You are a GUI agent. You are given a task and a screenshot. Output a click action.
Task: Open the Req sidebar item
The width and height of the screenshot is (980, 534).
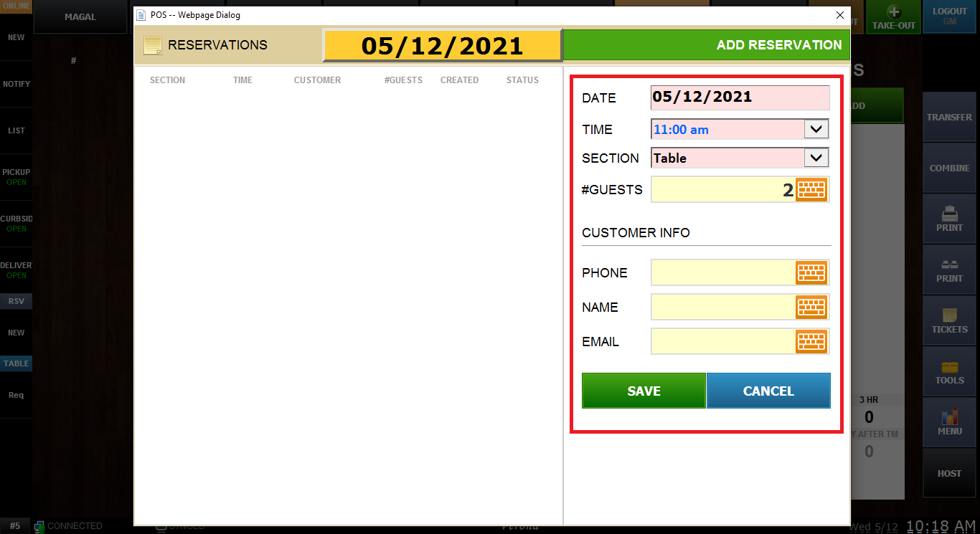(16, 395)
